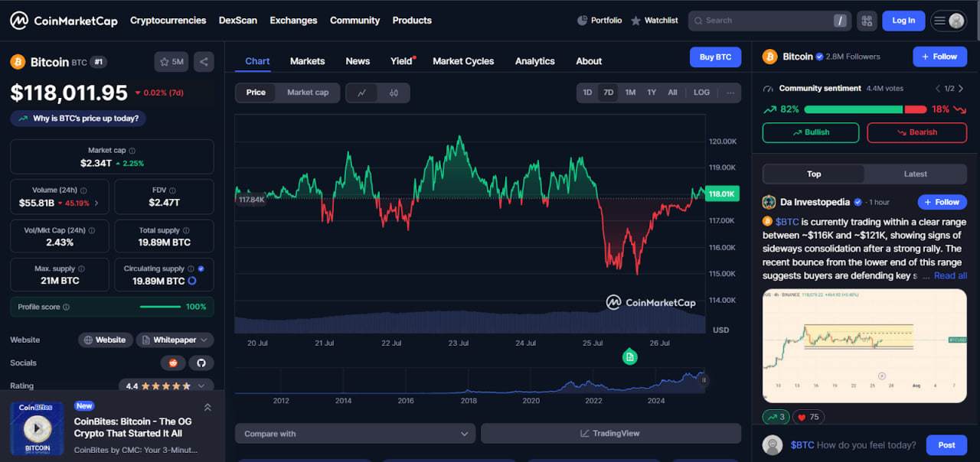Click the community sentiment bar
The image size is (980, 462).
[x=864, y=109]
